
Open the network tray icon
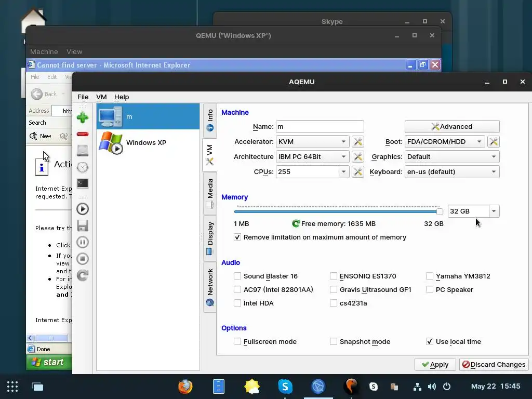(417, 387)
